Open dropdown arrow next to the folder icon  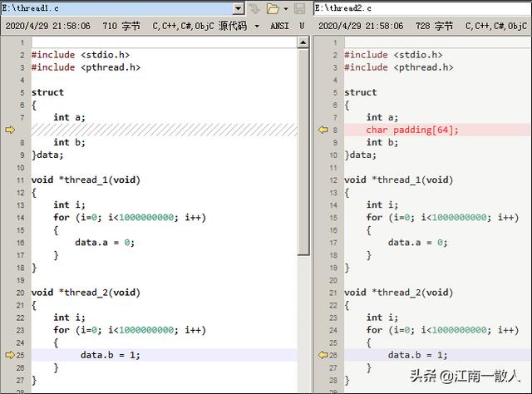click(x=285, y=8)
